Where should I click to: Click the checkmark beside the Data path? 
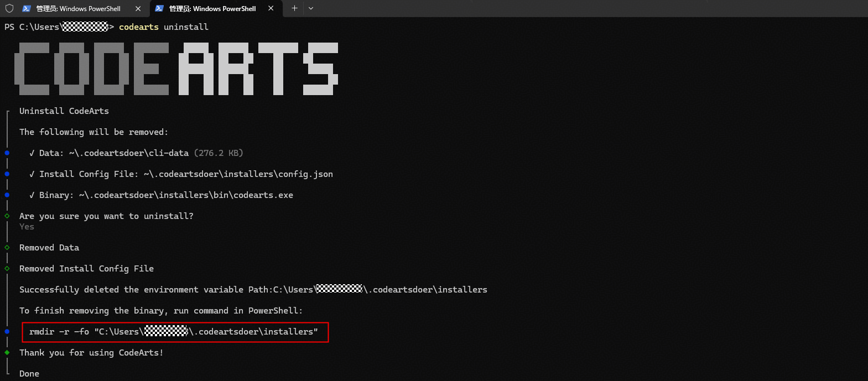point(32,153)
